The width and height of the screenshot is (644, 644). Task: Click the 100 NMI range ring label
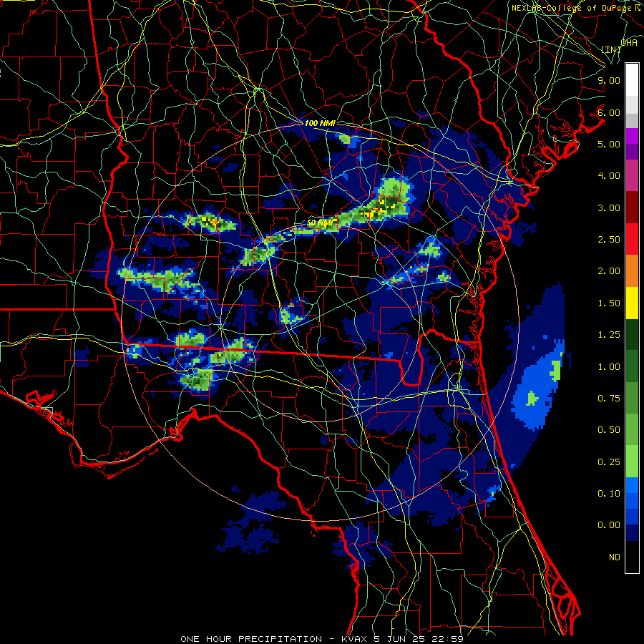coord(320,123)
